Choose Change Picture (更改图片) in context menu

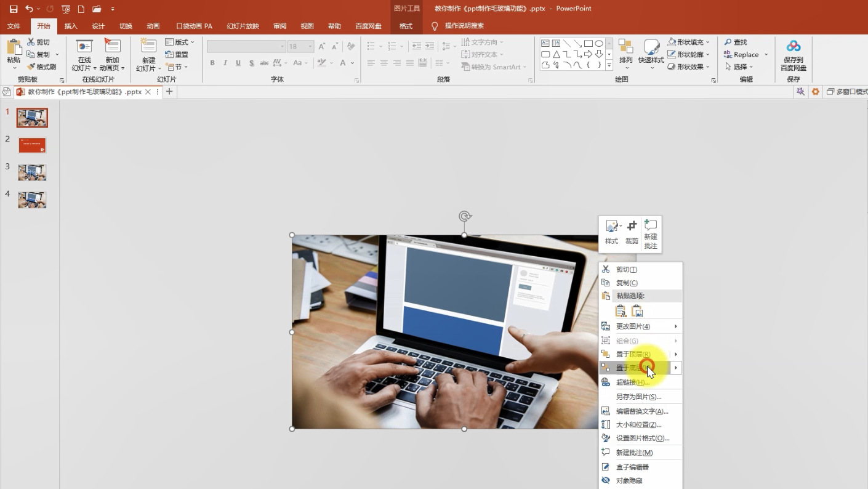[x=640, y=326]
